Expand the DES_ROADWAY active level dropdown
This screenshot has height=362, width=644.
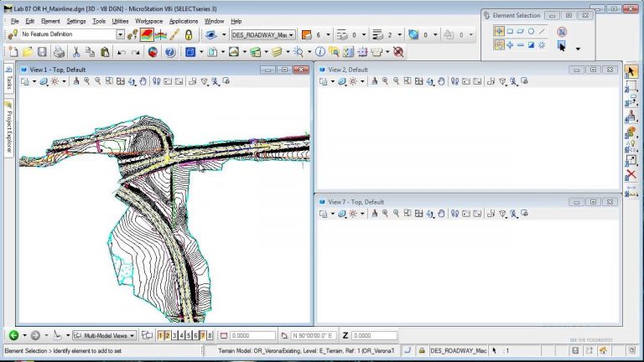(292, 34)
